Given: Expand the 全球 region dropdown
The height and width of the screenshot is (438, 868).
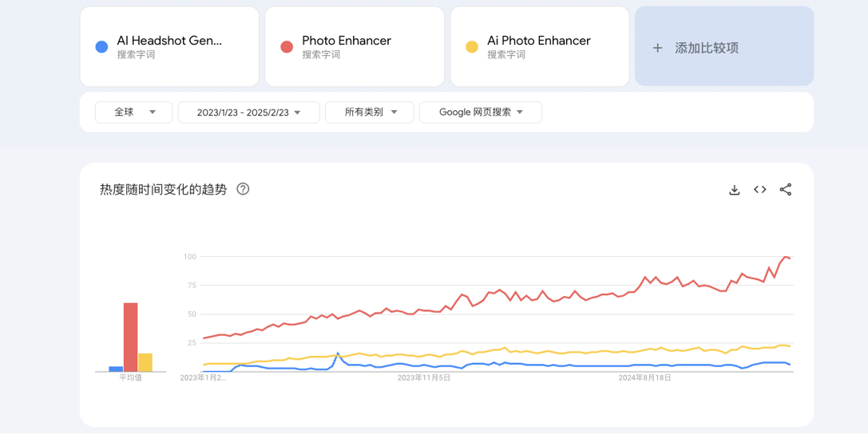Looking at the screenshot, I should [x=134, y=112].
